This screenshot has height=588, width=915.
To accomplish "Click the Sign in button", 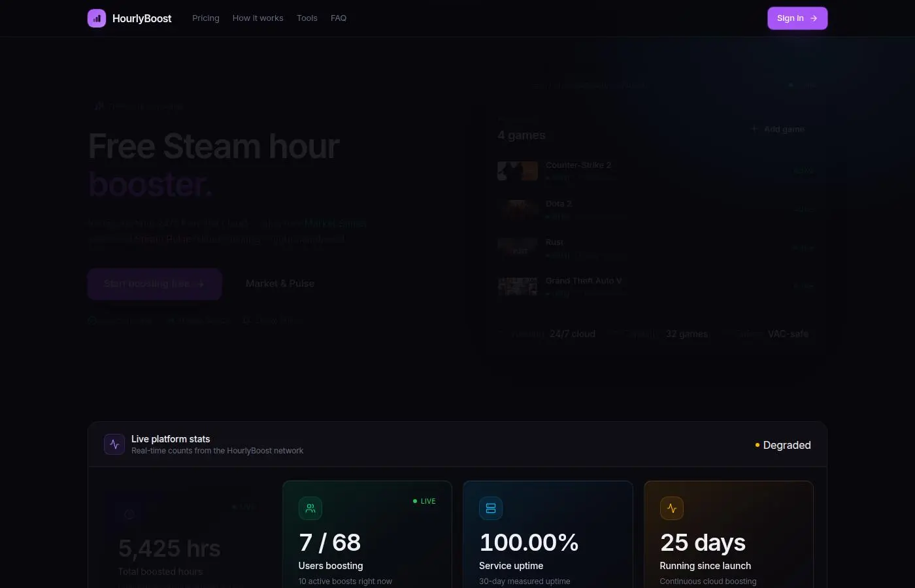I will pos(797,18).
